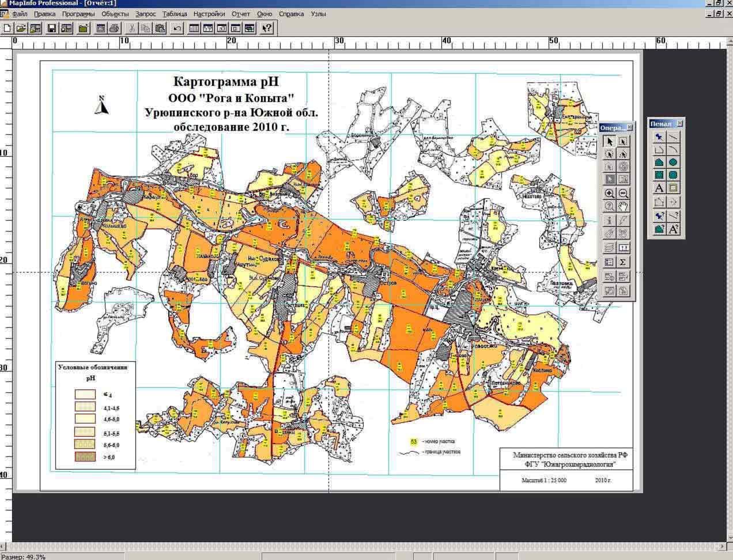The image size is (733, 560).
Task: Select the Polygon drawing tool
Action: coord(659,162)
